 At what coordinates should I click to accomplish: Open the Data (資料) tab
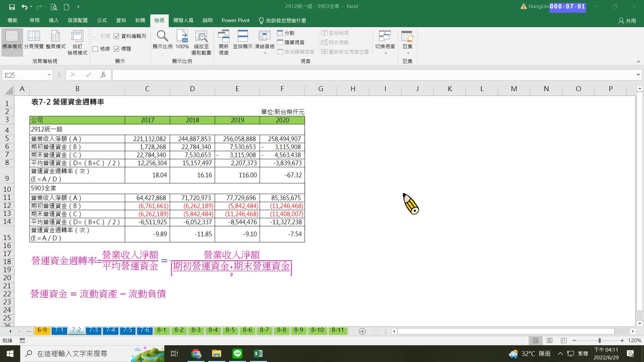(121, 20)
